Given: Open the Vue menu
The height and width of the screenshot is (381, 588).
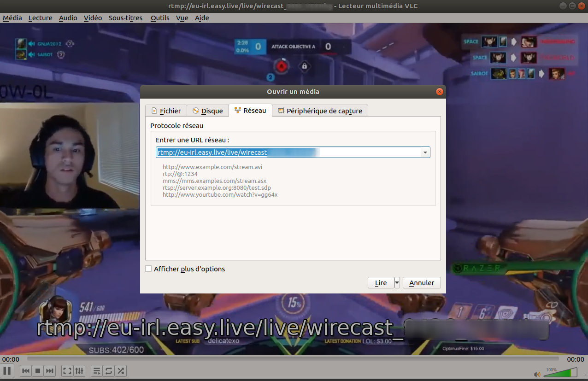Looking at the screenshot, I should (x=182, y=18).
